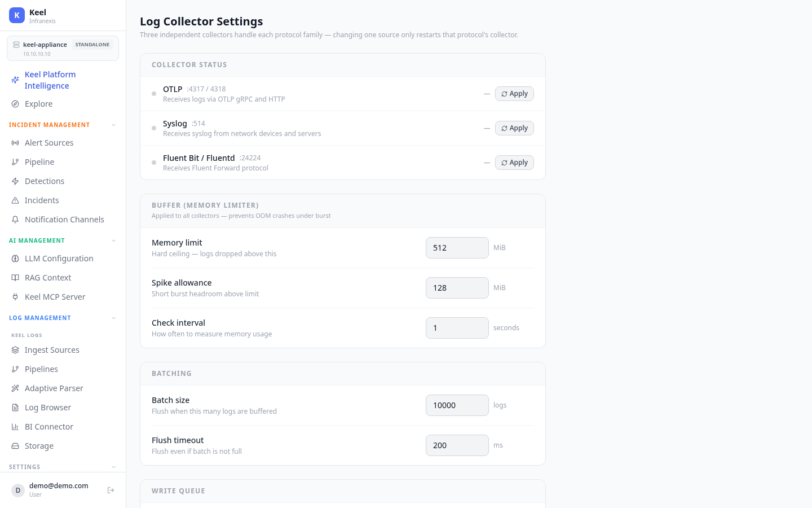Viewport: 812px width, 508px height.
Task: Click the Alert Sources broadcast icon
Action: (x=15, y=143)
